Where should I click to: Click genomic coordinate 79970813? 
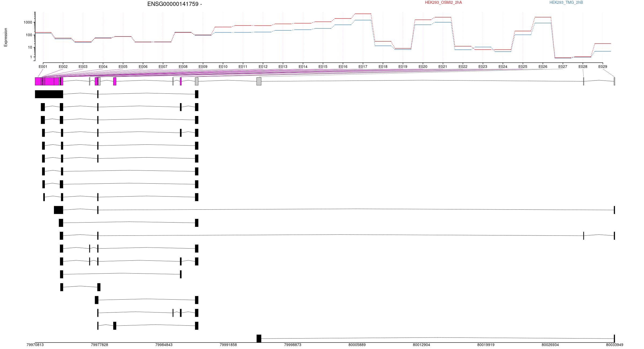point(35,345)
